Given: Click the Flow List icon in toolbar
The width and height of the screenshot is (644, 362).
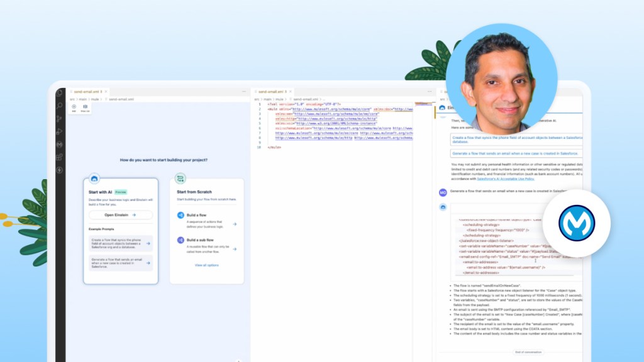Looking at the screenshot, I should (85, 107).
